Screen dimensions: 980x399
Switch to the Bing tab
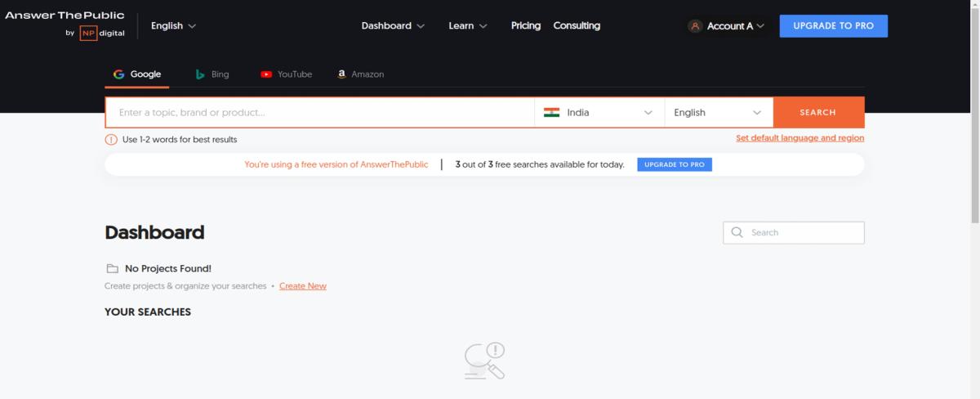[212, 74]
